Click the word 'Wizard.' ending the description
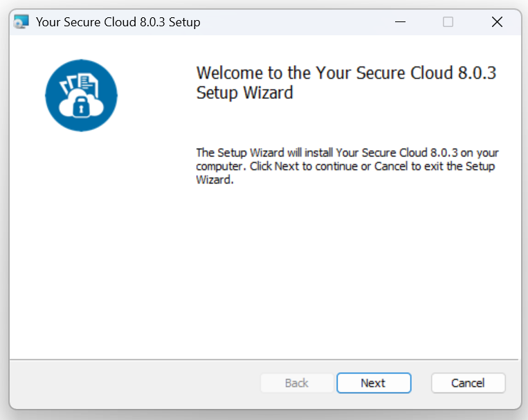The height and width of the screenshot is (420, 528). click(x=215, y=180)
